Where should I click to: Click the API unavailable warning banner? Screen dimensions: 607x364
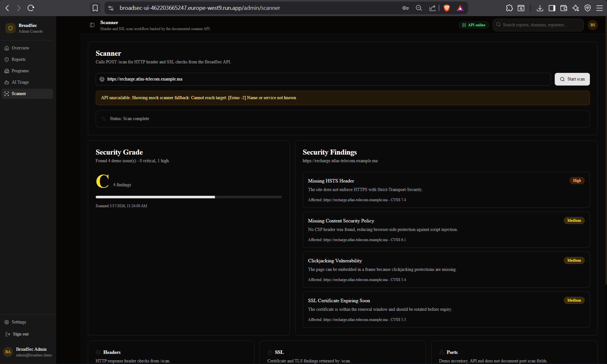342,98
